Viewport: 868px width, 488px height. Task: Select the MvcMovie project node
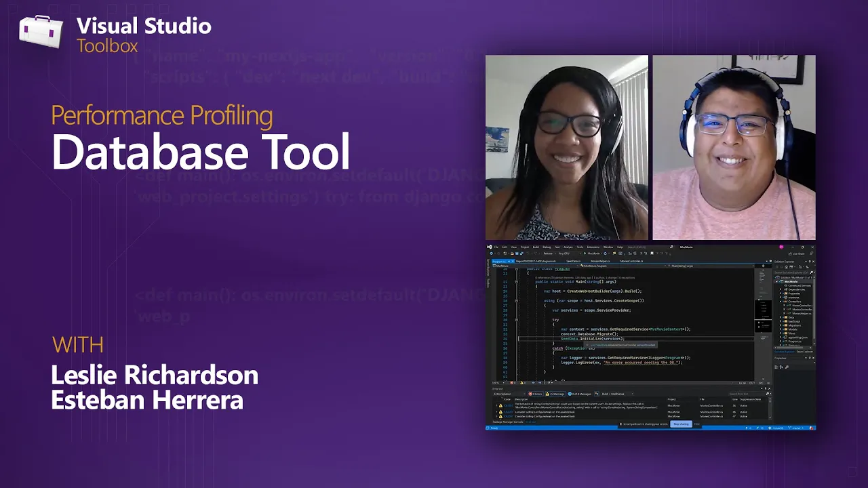(791, 281)
